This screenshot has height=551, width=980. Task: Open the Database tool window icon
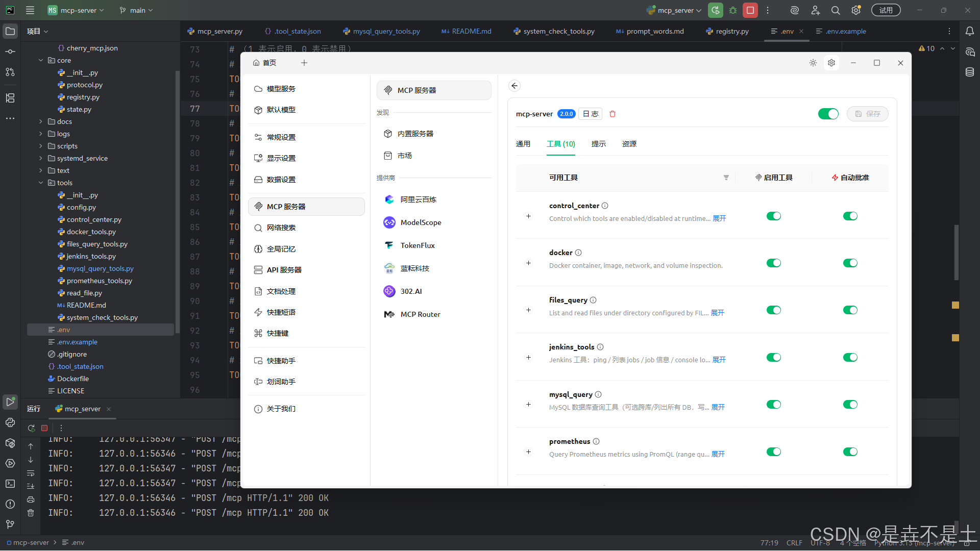coord(969,72)
